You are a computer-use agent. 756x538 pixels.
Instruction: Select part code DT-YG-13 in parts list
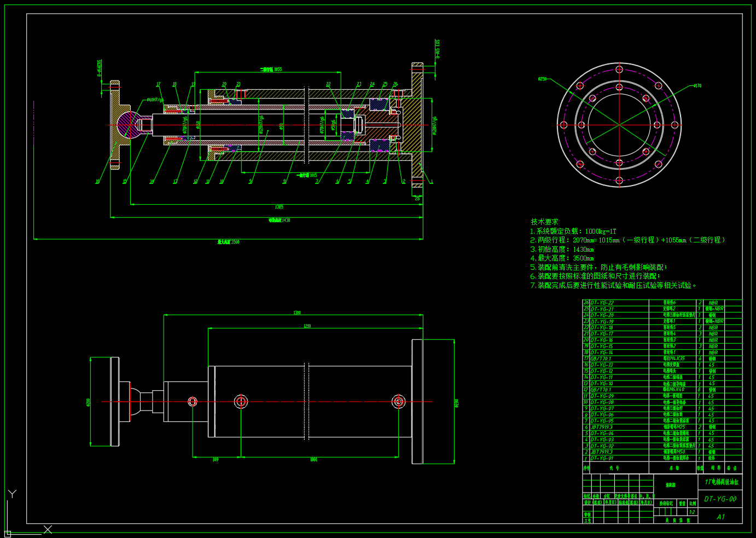point(602,365)
